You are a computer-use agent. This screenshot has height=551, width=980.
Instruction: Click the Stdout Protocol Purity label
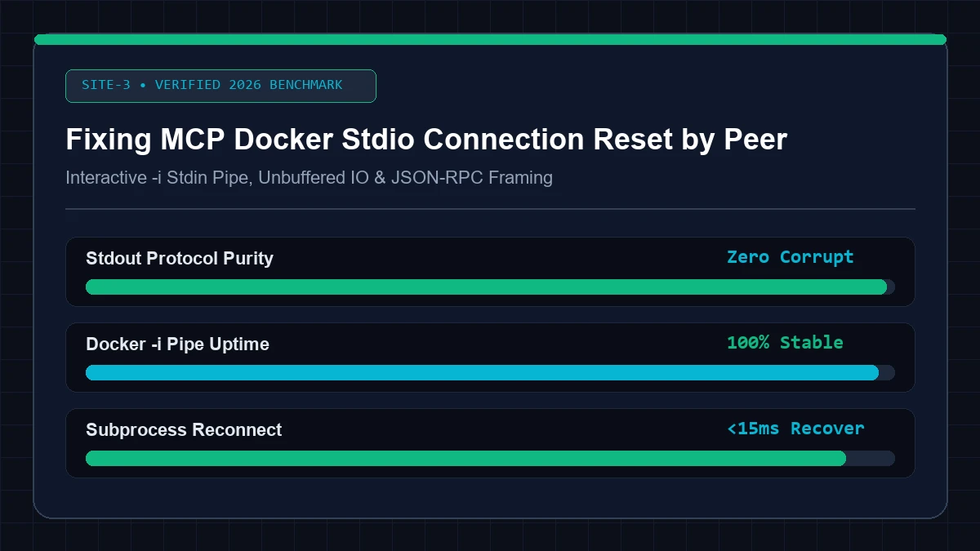tap(180, 258)
